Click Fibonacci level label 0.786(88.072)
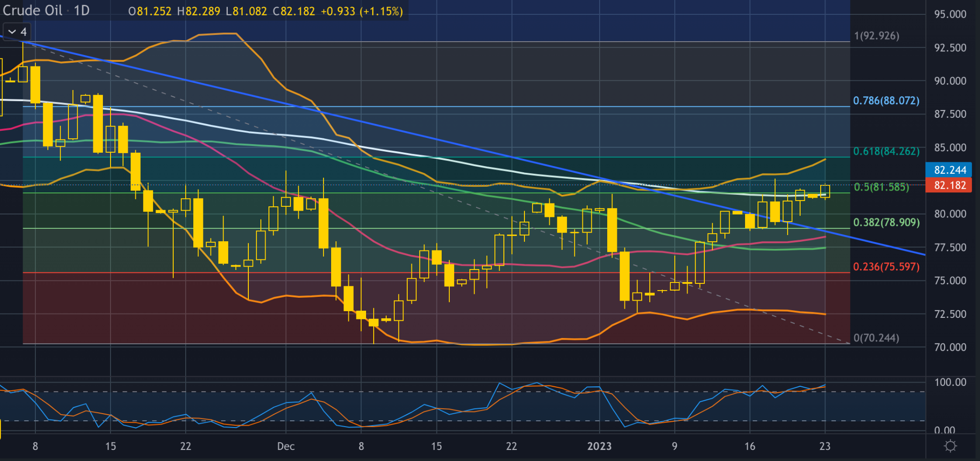Screen dimensions: 980x461 click(886, 101)
